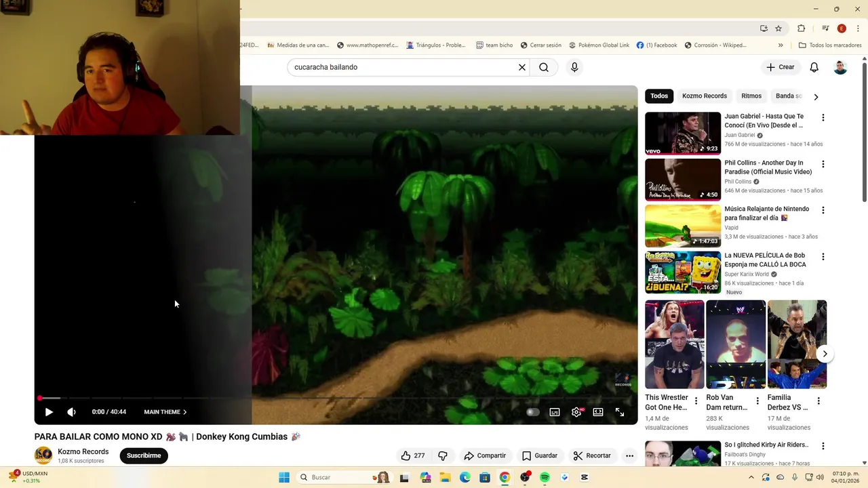Switch the player to theater mode

598,412
